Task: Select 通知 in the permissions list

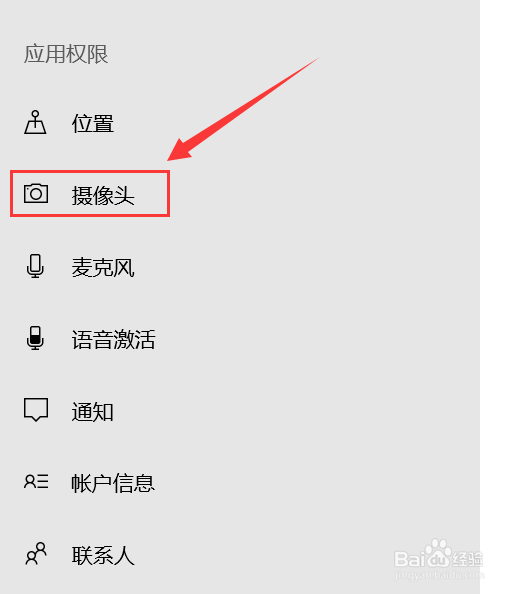Action: pyautogui.click(x=93, y=412)
